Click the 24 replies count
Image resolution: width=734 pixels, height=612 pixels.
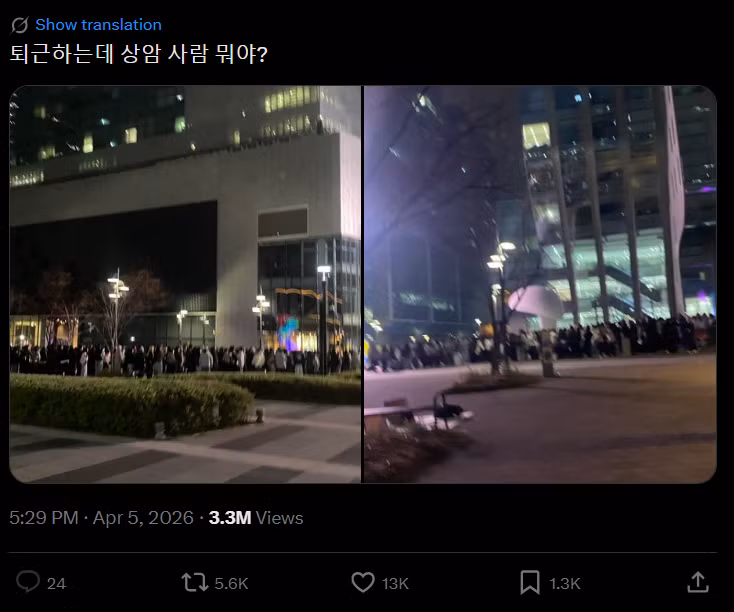pyautogui.click(x=57, y=583)
